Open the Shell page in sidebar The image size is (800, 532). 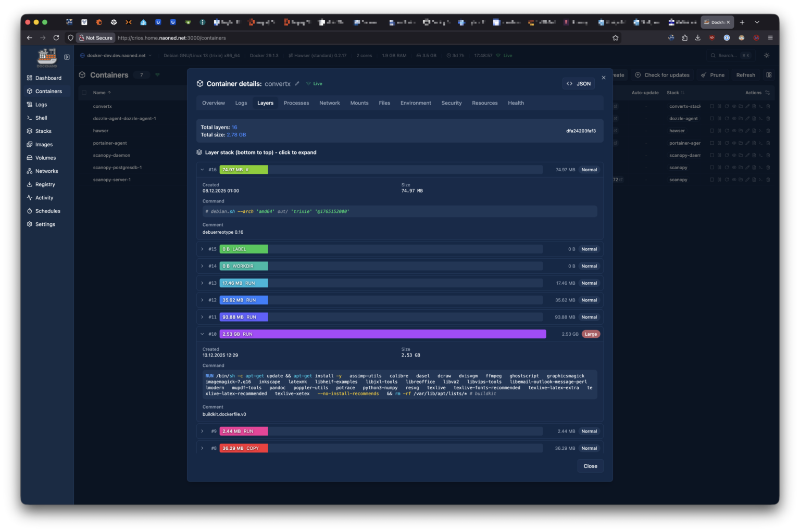click(x=41, y=118)
